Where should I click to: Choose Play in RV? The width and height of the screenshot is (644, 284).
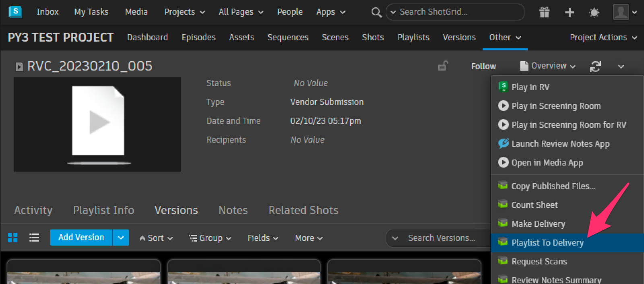click(567, 87)
